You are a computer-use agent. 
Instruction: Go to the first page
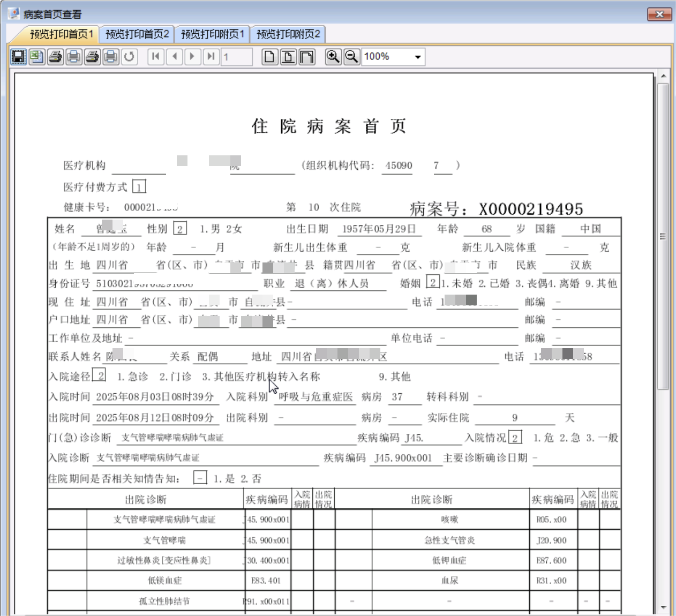point(156,56)
